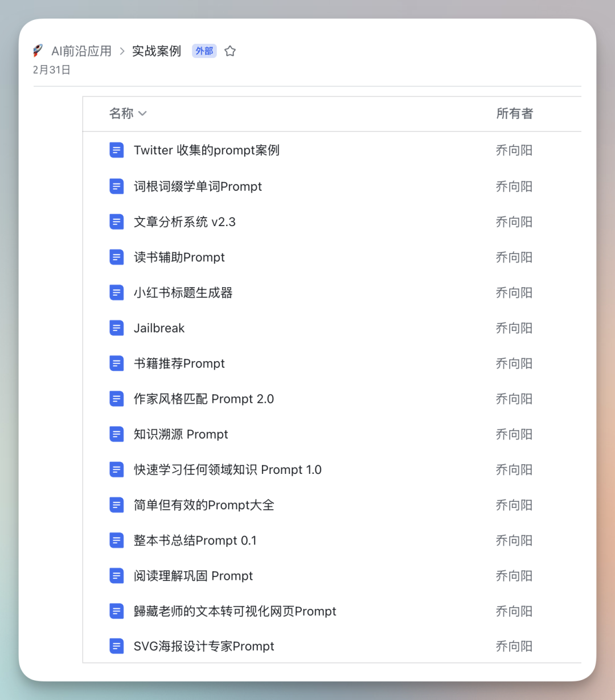Open 快速学习任何领域知识 Prompt 1.0
615x700 pixels.
click(x=227, y=469)
